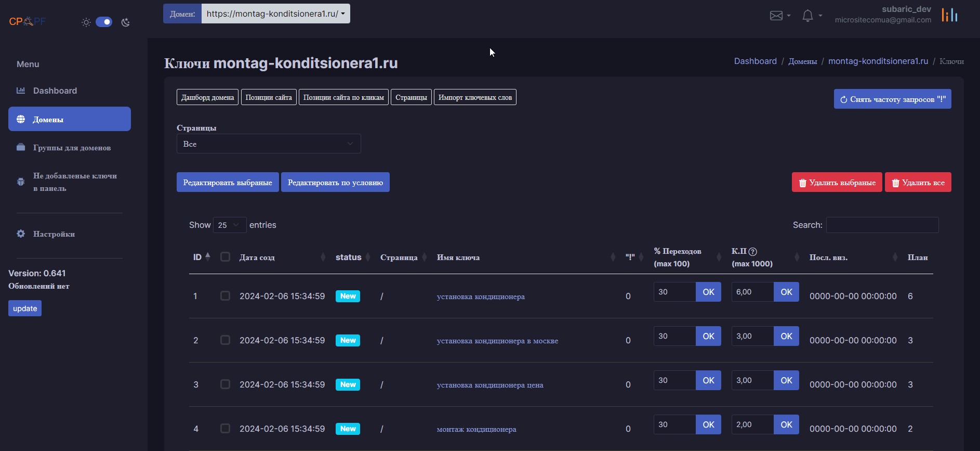This screenshot has width=980, height=451.
Task: Click the moon dark-mode icon
Action: (125, 22)
